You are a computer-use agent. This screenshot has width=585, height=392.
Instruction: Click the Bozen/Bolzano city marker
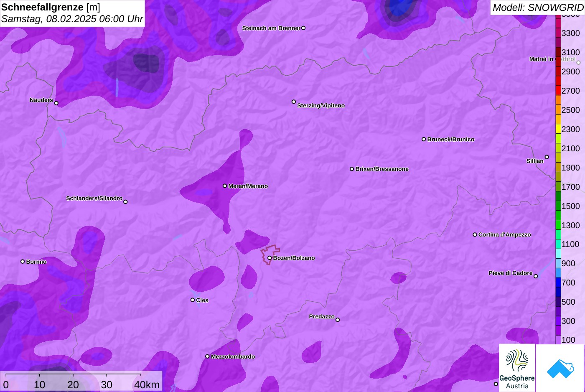click(270, 258)
